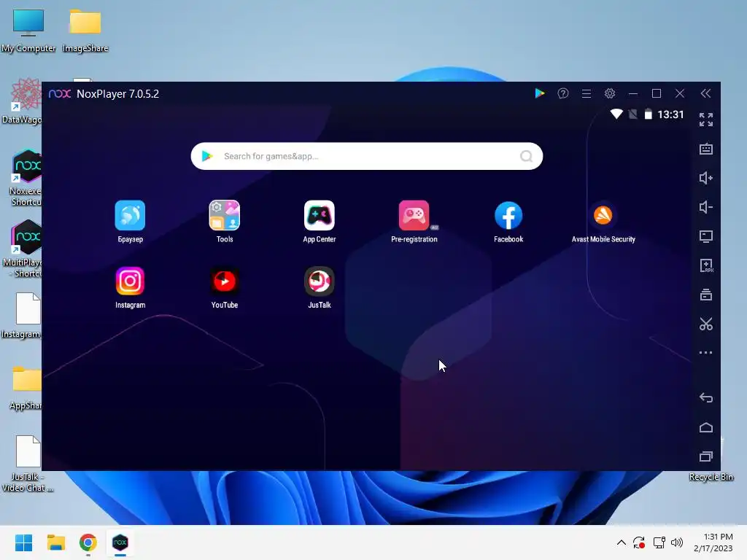Open network status in system tray

pyautogui.click(x=659, y=542)
